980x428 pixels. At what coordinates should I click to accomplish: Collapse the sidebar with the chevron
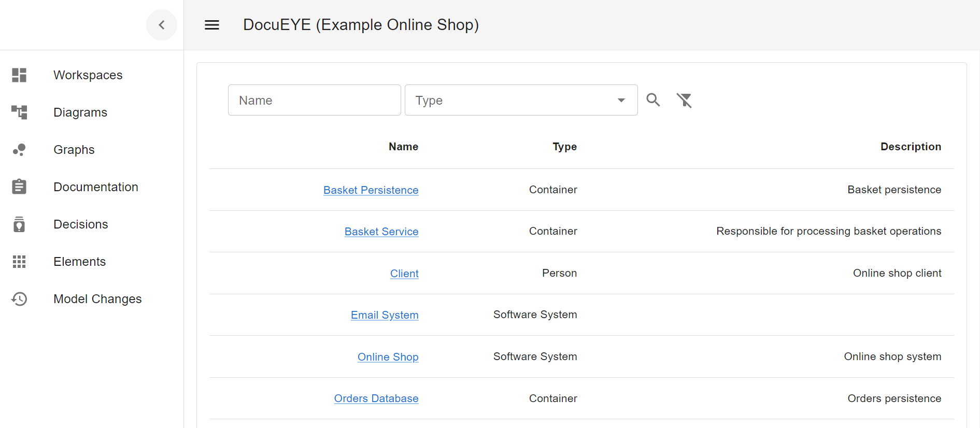[x=162, y=25]
